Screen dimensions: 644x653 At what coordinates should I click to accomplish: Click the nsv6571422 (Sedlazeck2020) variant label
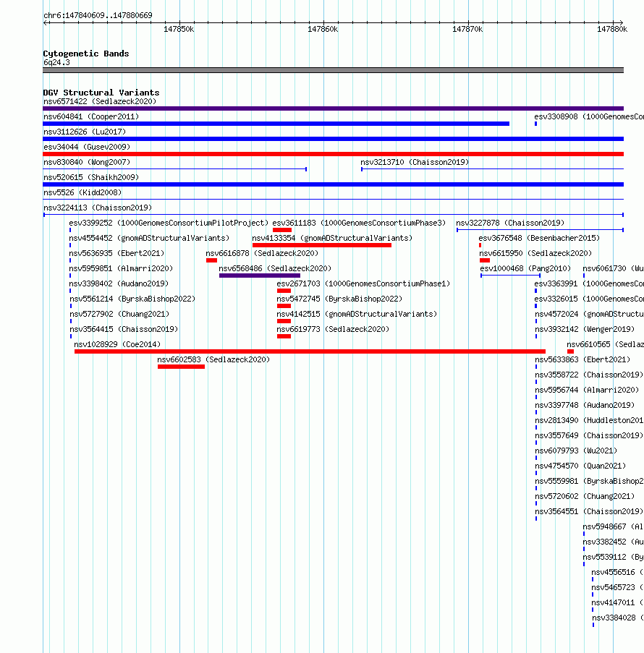100,101
